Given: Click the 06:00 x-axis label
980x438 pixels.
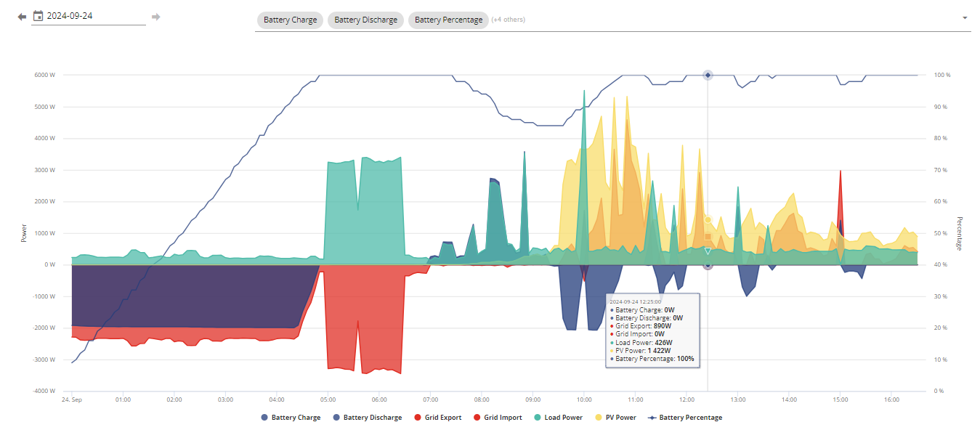Looking at the screenshot, I should click(379, 400).
